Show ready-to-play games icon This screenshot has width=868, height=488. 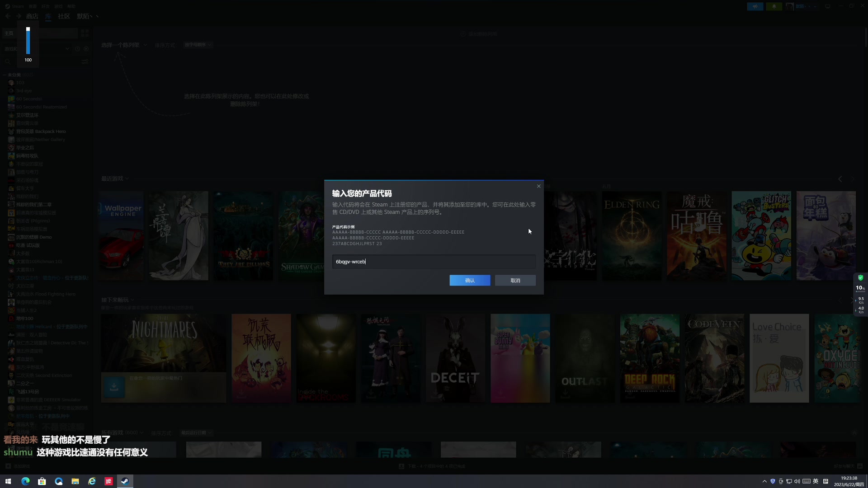click(x=86, y=49)
